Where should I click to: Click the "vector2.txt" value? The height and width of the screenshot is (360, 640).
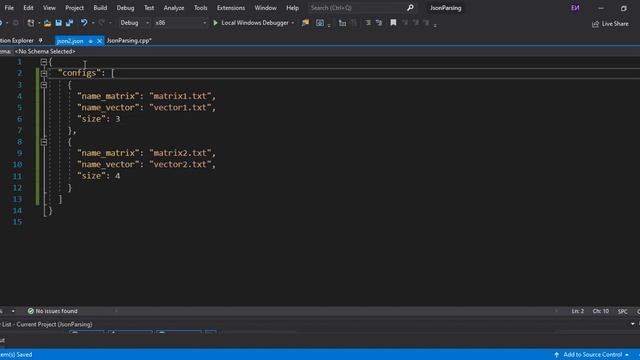click(x=180, y=164)
